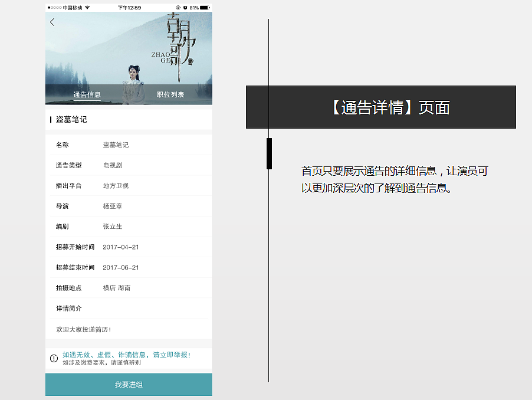Image resolution: width=532 pixels, height=400 pixels.
Task: Click the 通告类型 label
Action: pyautogui.click(x=69, y=165)
